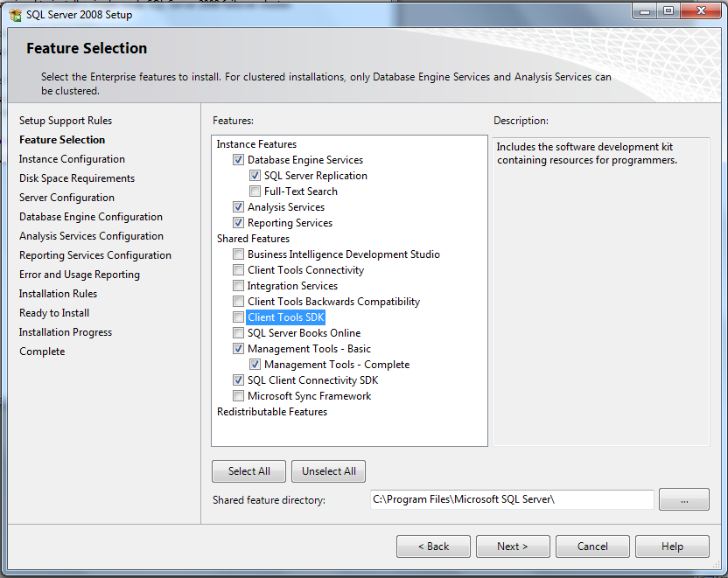Image resolution: width=728 pixels, height=578 pixels.
Task: Select Disk Space Requirements step
Action: (77, 178)
